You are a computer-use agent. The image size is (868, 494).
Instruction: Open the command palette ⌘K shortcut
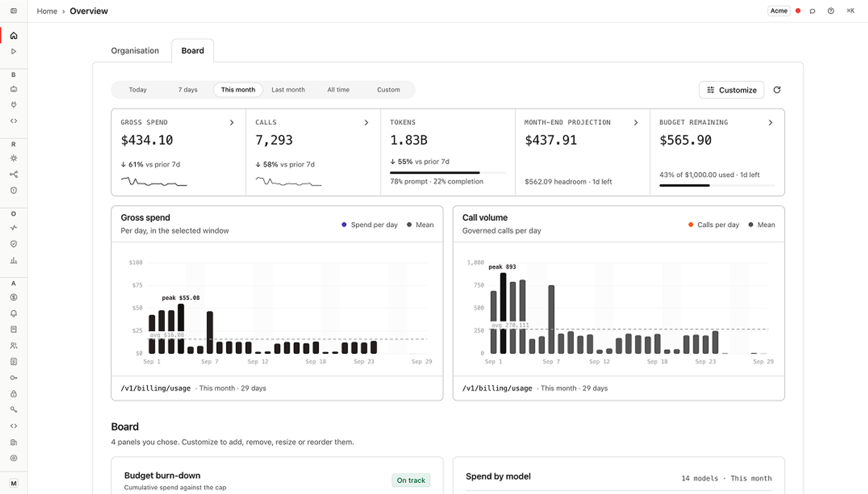point(850,11)
